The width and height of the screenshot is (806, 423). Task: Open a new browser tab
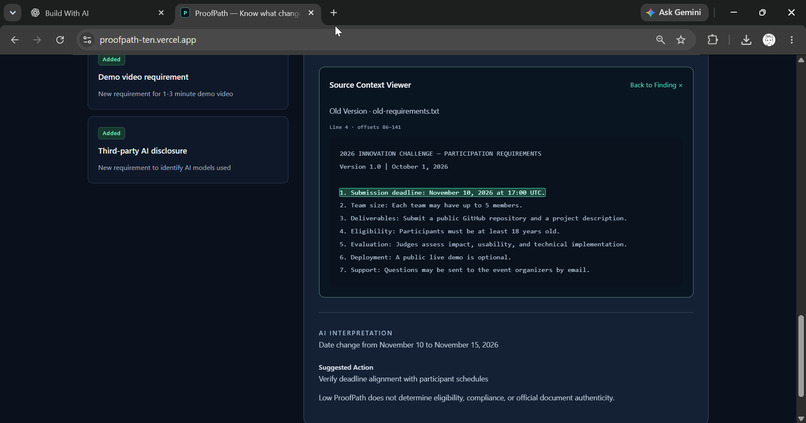pos(334,13)
